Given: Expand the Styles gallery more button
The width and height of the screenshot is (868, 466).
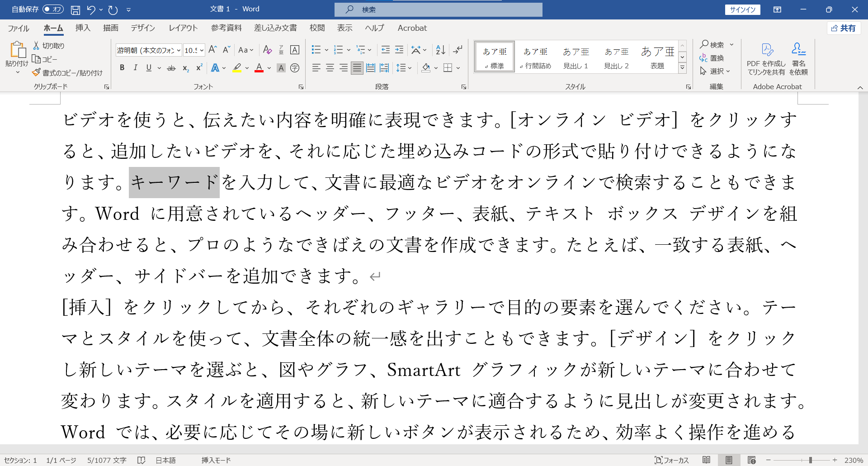Looking at the screenshot, I should point(683,68).
